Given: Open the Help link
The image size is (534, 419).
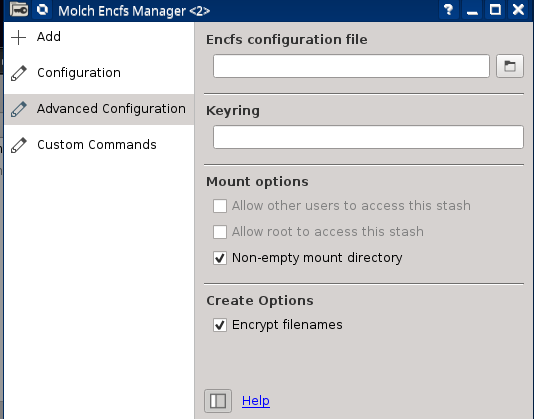Looking at the screenshot, I should pos(256,401).
